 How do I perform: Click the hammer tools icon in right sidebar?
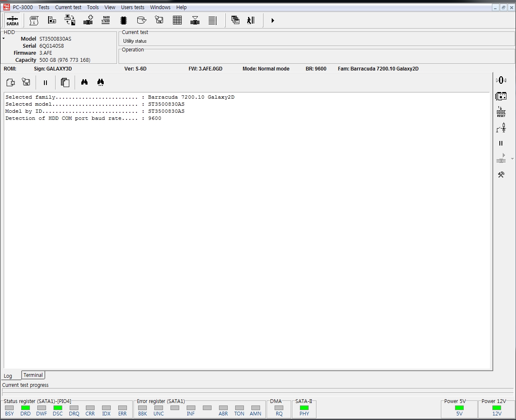pyautogui.click(x=501, y=175)
